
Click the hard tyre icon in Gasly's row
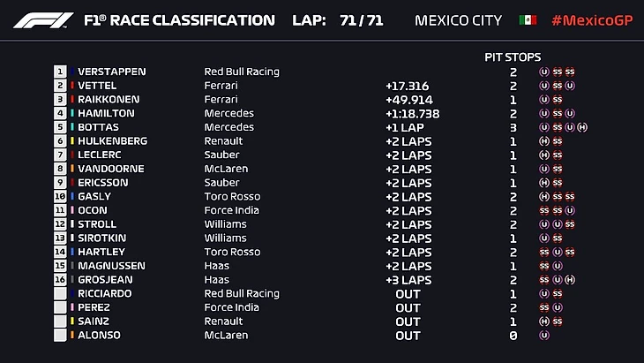pyautogui.click(x=544, y=197)
